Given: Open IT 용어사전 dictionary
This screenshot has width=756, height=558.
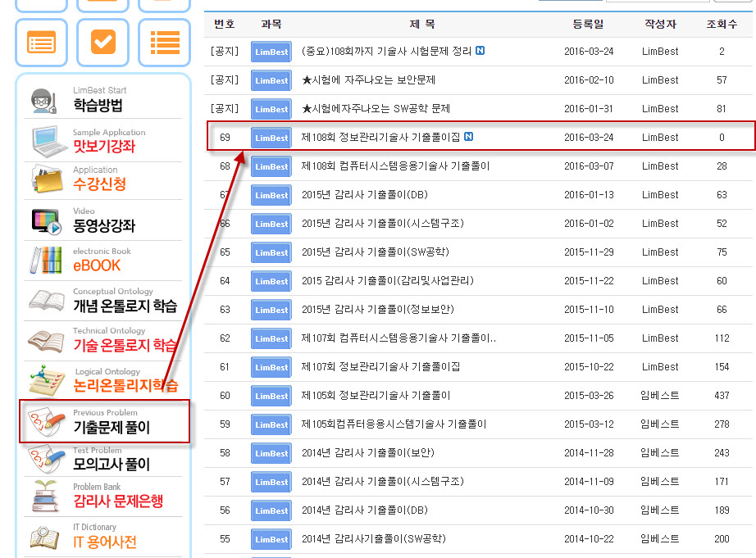Looking at the screenshot, I should click(x=105, y=542).
